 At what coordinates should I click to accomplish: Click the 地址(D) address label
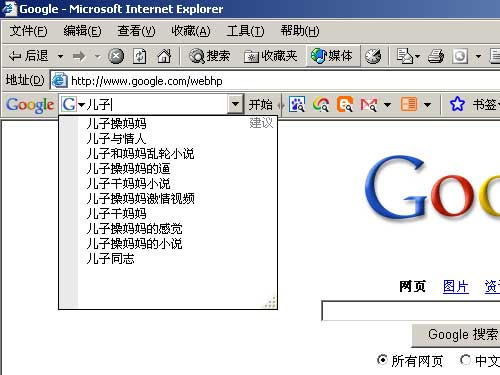[25, 80]
